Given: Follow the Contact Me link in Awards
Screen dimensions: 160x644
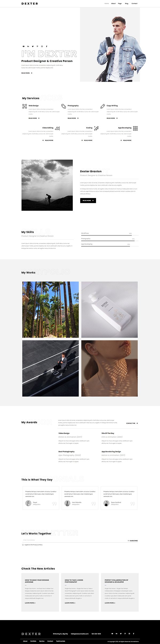Looking at the screenshot, I should (132, 423).
